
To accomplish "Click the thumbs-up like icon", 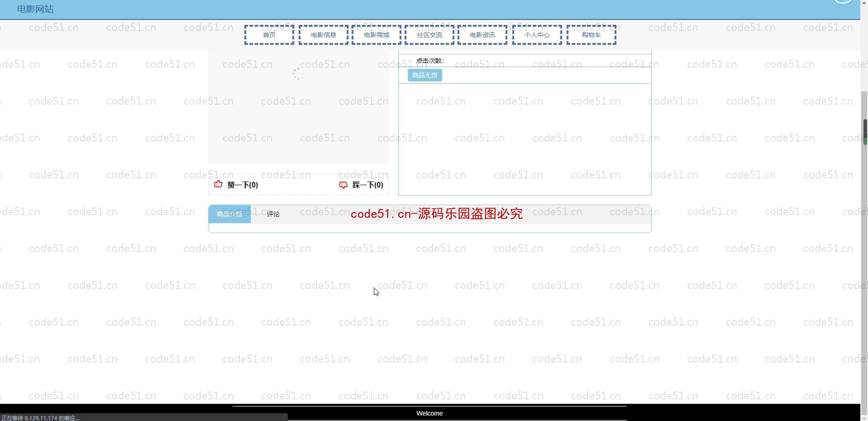I will [218, 184].
